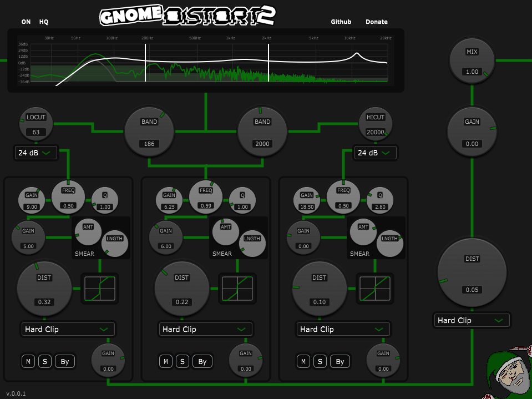Click the gnome mascot image
This screenshot has height=399, width=532.
coord(508,372)
